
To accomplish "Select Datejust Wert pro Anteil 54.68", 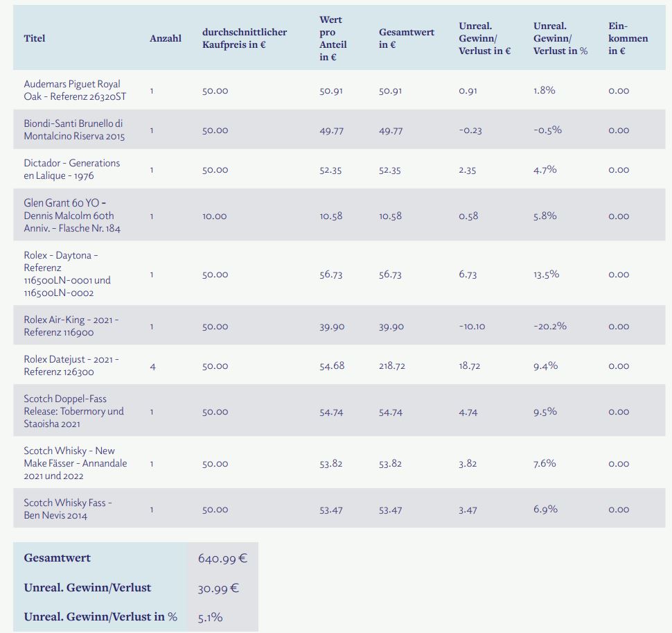I will 332,366.
